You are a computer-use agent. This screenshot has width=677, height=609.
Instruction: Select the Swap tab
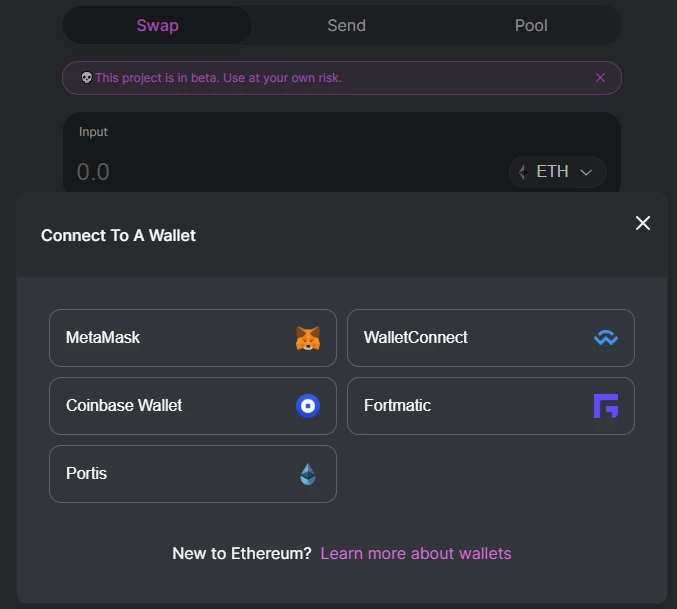158,25
